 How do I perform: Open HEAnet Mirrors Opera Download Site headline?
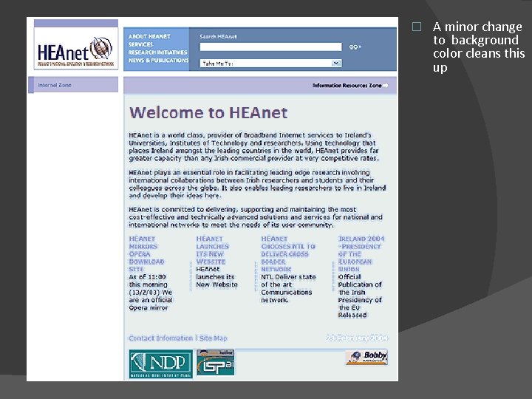(x=146, y=253)
